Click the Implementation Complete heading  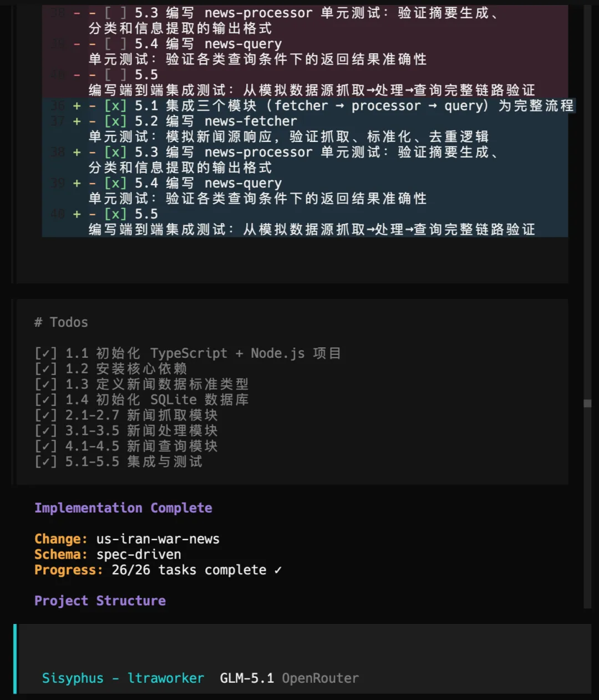(x=123, y=508)
